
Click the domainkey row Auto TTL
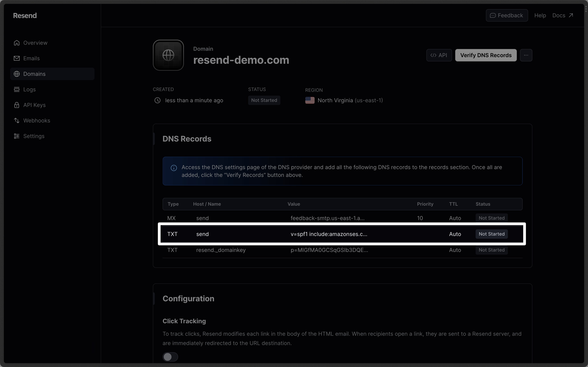(x=455, y=250)
